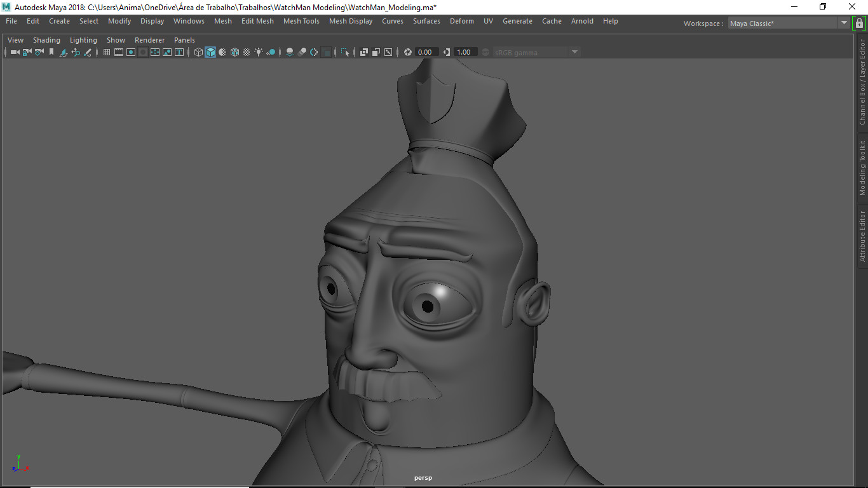This screenshot has height=488, width=868.
Task: Toggle the Resolution Gate display
Action: point(132,52)
